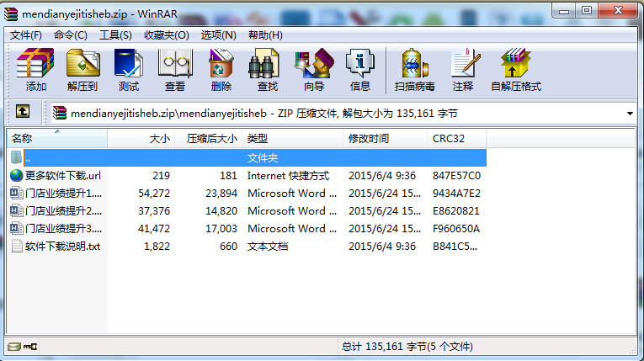This screenshot has width=644, height=361.
Task: Click the 自解压格式 (SFX) toolbar icon
Action: coord(516,64)
